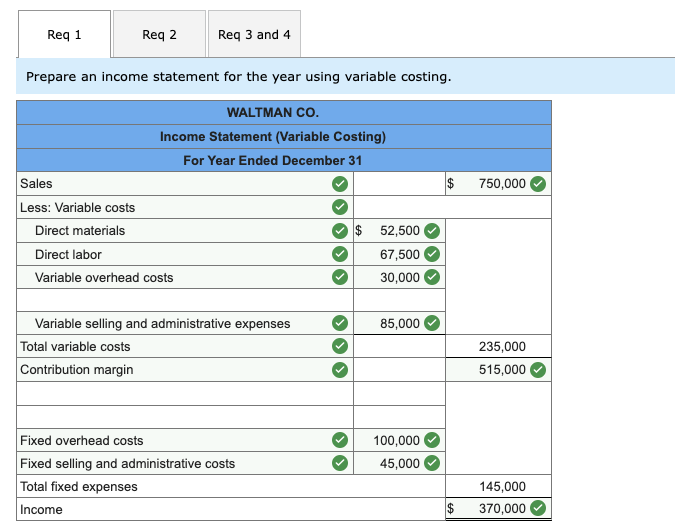Click the Total fixed expenses row label
The width and height of the screenshot is (675, 526).
tap(79, 486)
